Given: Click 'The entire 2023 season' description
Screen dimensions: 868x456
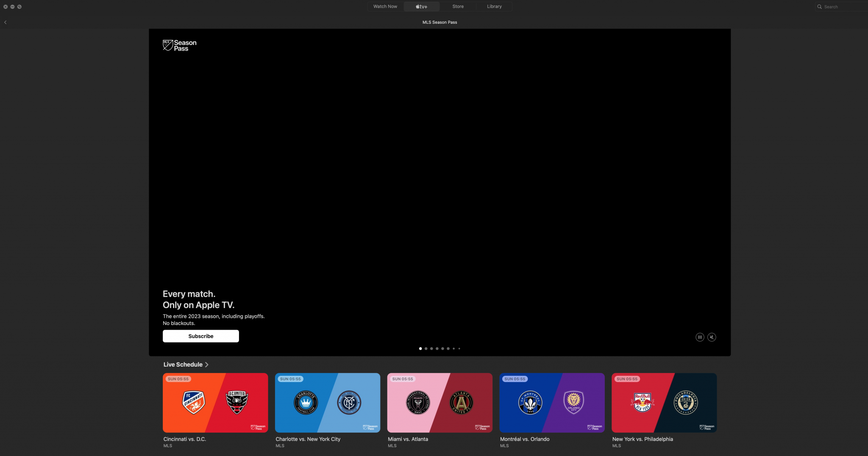Looking at the screenshot, I should point(214,316).
